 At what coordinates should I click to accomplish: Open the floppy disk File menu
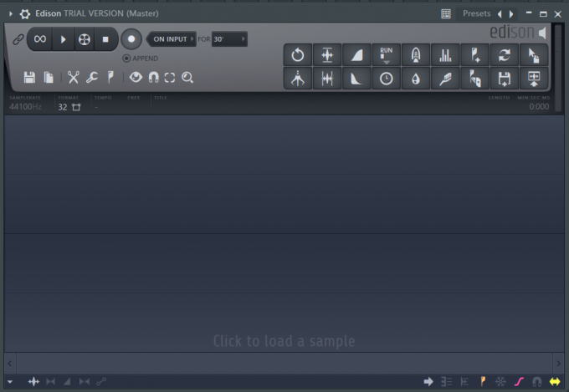pos(29,77)
